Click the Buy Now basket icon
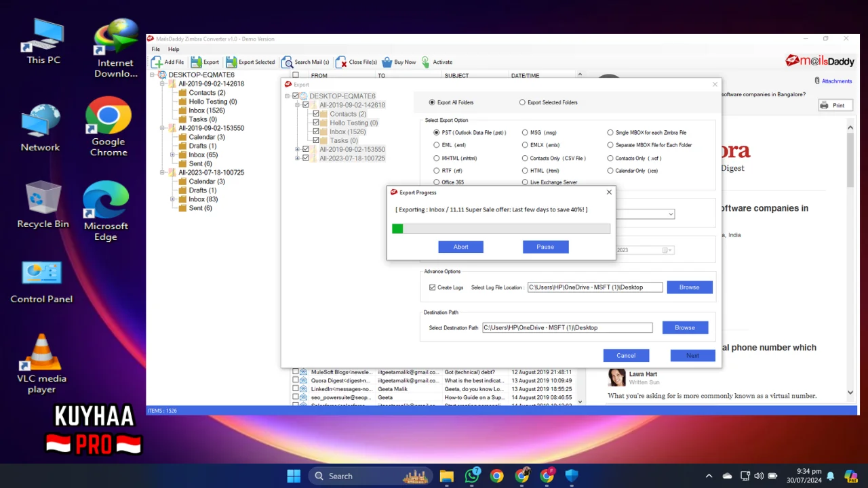This screenshot has width=868, height=488. tap(387, 62)
